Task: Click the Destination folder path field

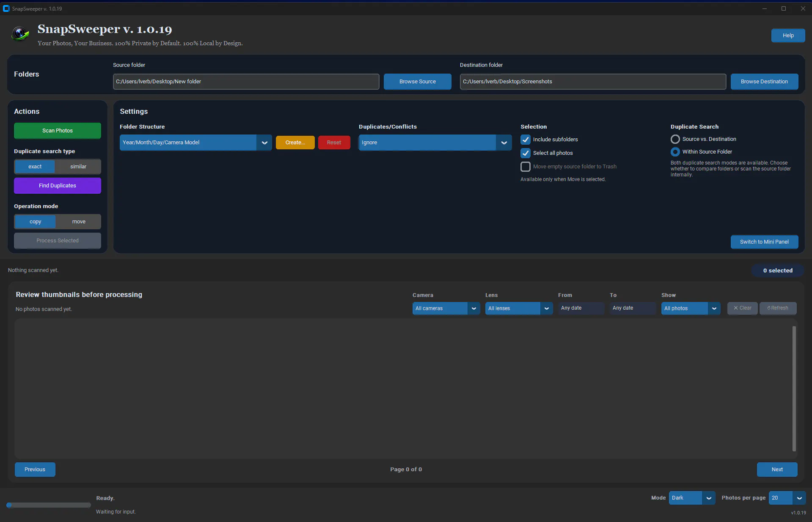Action: pos(593,82)
